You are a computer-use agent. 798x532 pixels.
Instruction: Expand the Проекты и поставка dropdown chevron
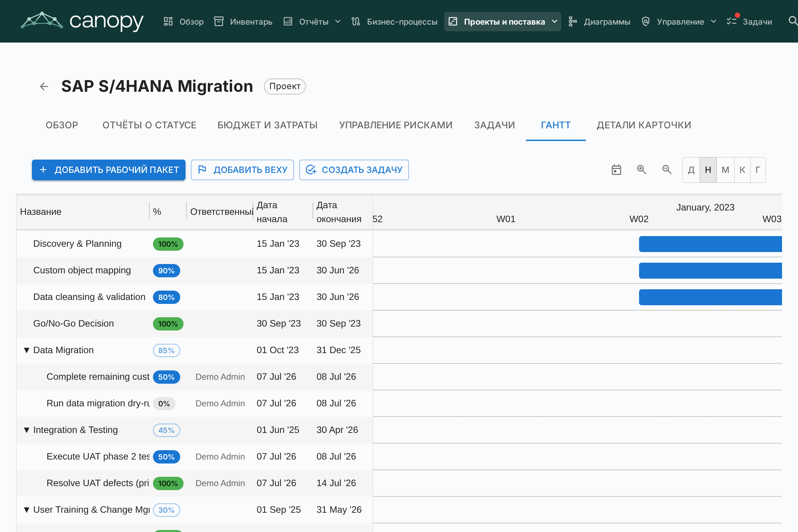point(555,21)
